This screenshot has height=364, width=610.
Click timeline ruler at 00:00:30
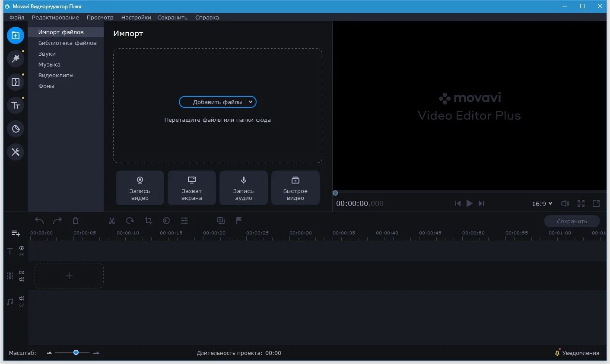(x=301, y=233)
